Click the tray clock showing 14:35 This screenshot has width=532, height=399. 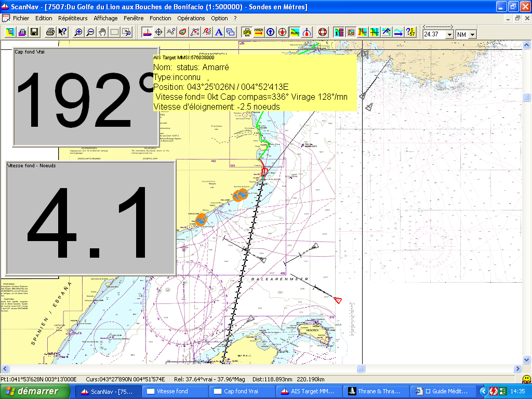(x=518, y=391)
